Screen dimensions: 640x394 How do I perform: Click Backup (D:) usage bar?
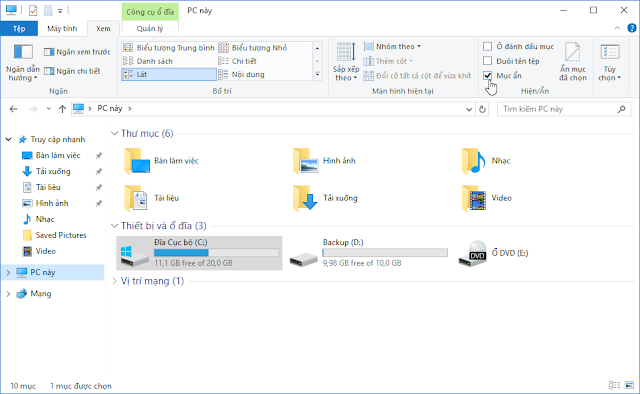pyautogui.click(x=385, y=253)
